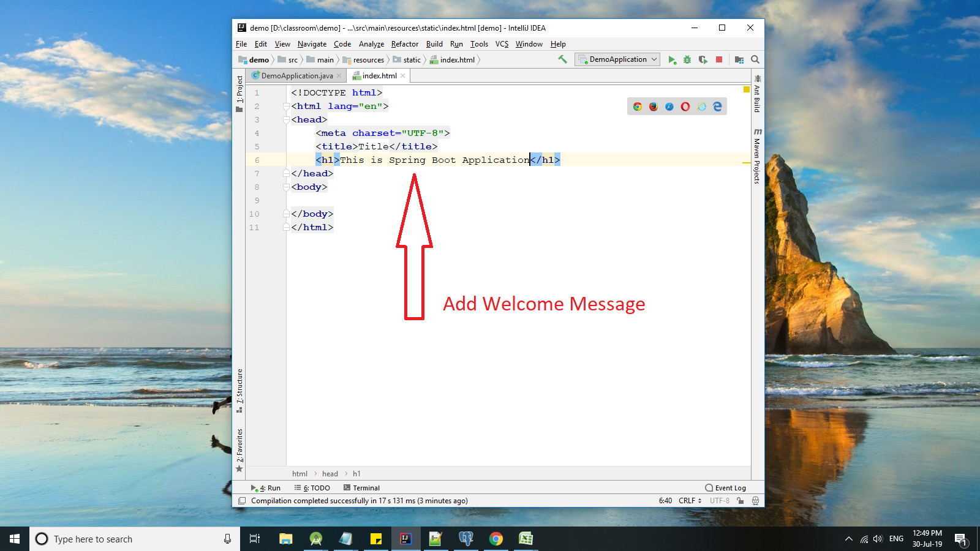Click the src breadcrumb in navigation bar
The height and width of the screenshot is (551, 980).
[288, 60]
